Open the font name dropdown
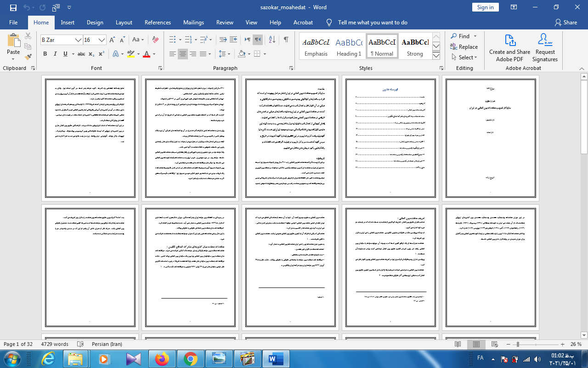588x368 pixels. pyautogui.click(x=79, y=40)
